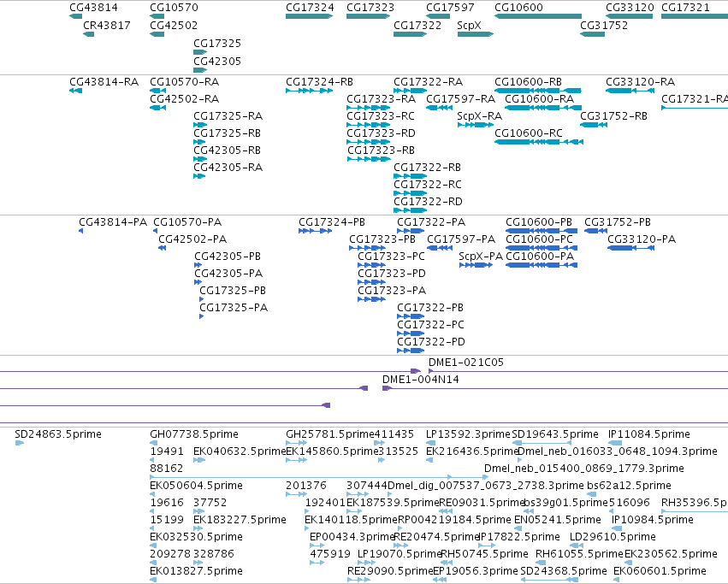
Task: Click the CG17323 gene label
Action: (x=370, y=8)
